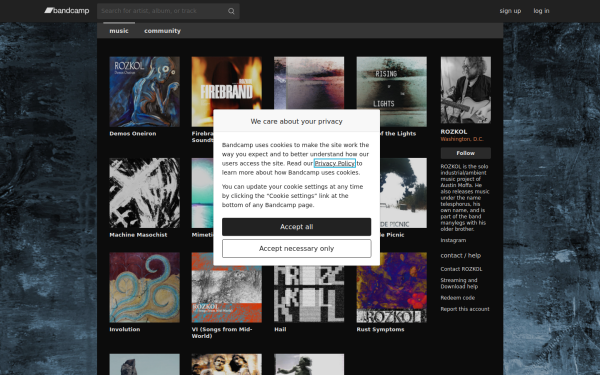Open the log in link
Image resolution: width=600 pixels, height=375 pixels.
coord(541,11)
